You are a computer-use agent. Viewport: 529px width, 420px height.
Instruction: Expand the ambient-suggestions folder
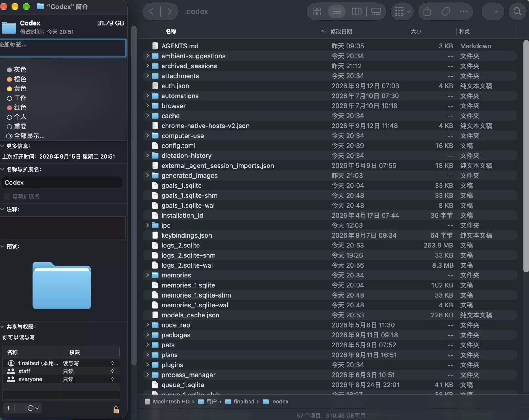point(147,56)
